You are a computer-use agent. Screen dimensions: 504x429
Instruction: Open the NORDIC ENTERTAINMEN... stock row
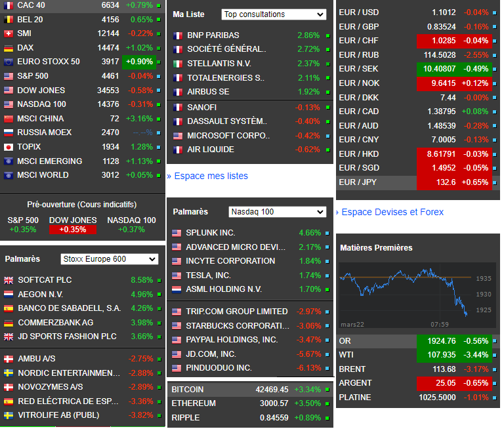click(82, 373)
